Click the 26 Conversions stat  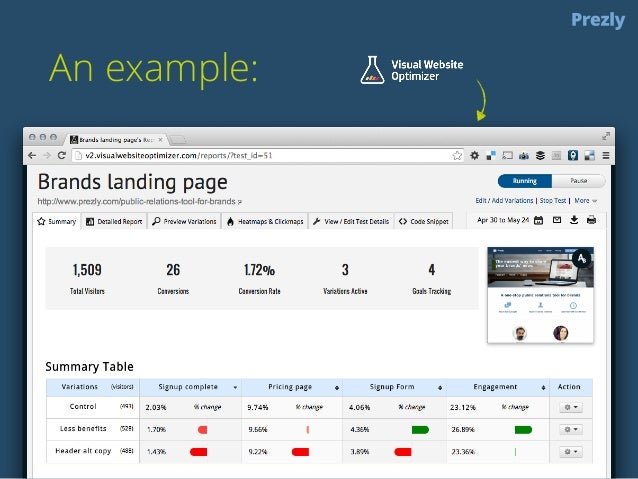coord(173,278)
